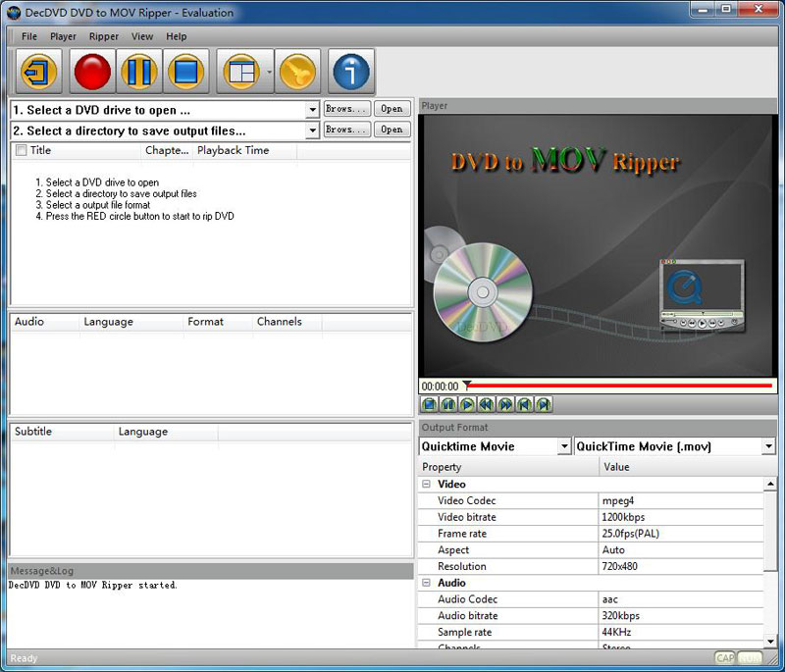This screenshot has width=785, height=672.
Task: Click the Channels column header
Action: [x=288, y=322]
